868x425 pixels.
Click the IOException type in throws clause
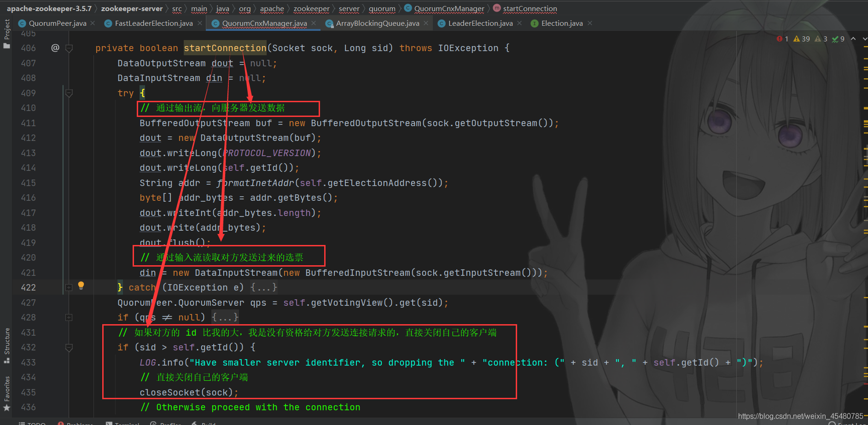(x=468, y=48)
